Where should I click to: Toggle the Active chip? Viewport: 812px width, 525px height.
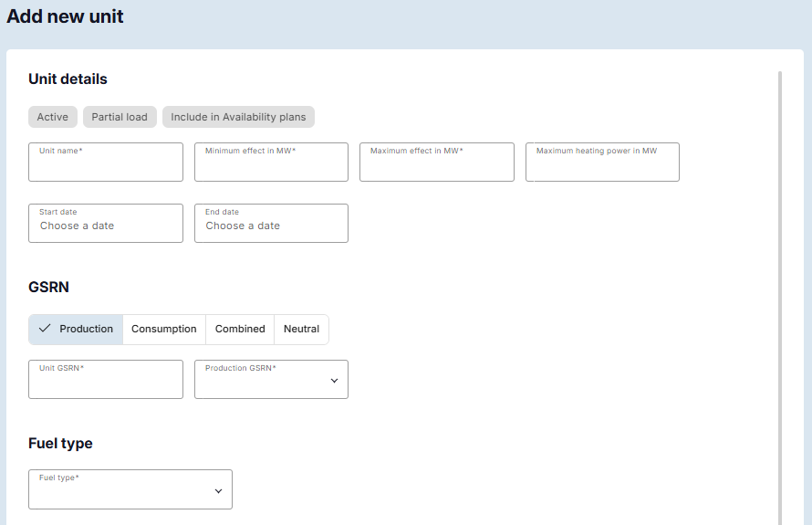tap(53, 117)
